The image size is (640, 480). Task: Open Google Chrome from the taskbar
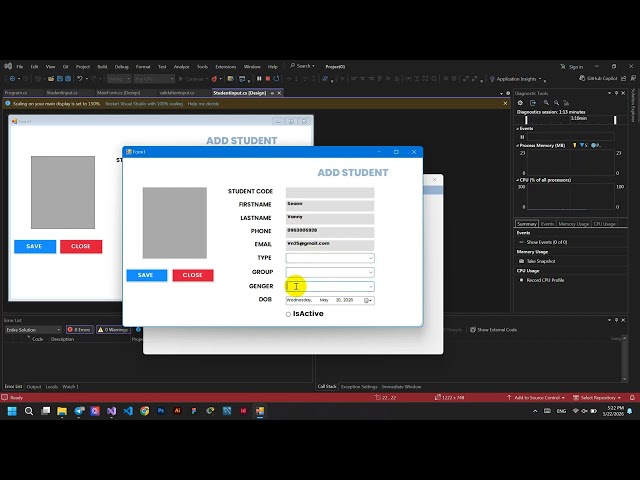144,411
